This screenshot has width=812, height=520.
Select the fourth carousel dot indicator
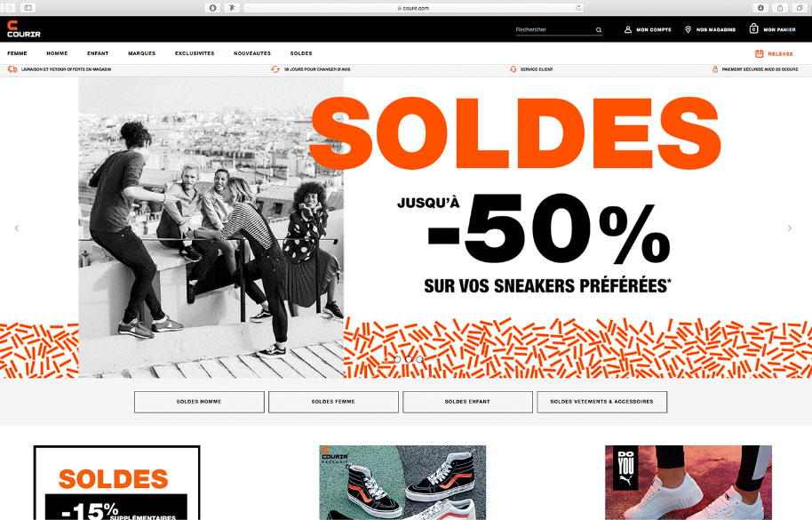[x=419, y=359]
